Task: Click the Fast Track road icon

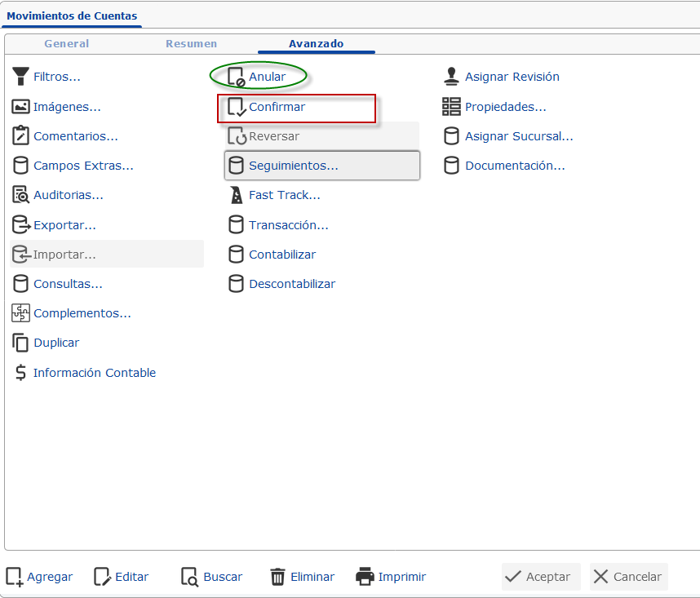Action: 236,195
